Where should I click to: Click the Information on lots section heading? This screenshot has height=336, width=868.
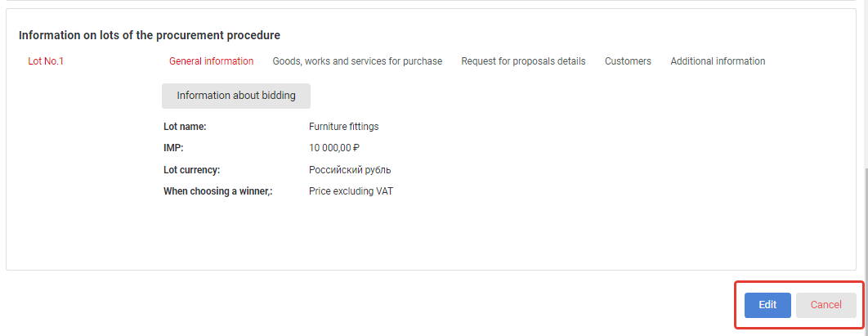[x=150, y=35]
